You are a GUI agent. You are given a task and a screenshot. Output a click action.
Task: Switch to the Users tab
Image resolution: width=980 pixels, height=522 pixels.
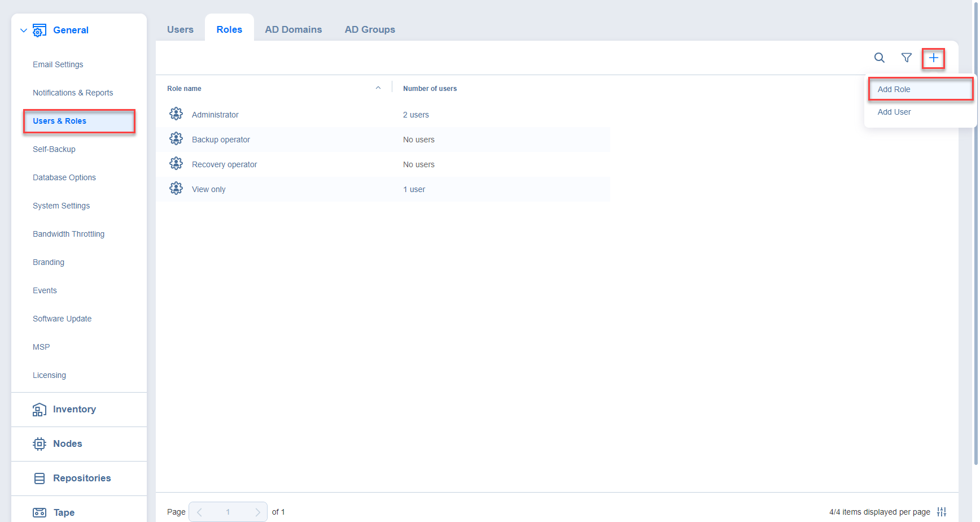[x=180, y=29]
